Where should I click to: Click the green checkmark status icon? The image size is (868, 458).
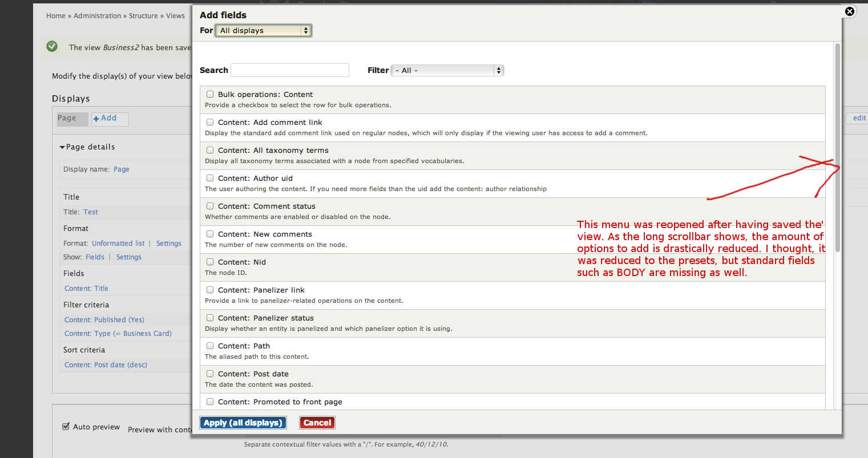click(52, 46)
